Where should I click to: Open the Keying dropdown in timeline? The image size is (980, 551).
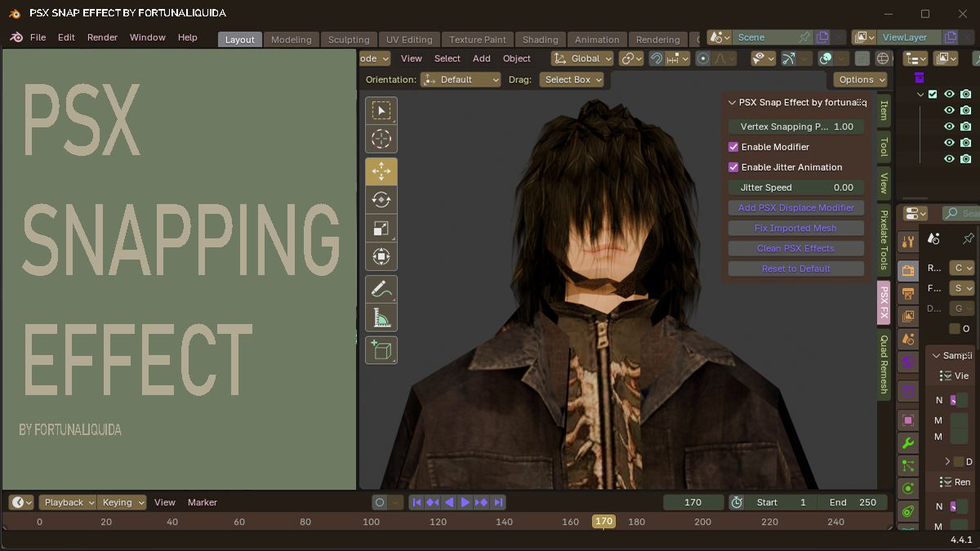tap(122, 503)
